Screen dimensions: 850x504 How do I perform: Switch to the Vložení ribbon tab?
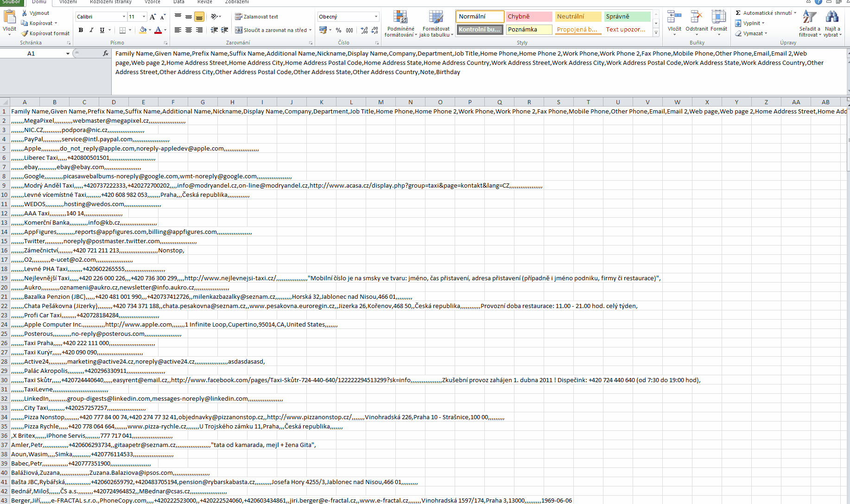[x=68, y=2]
